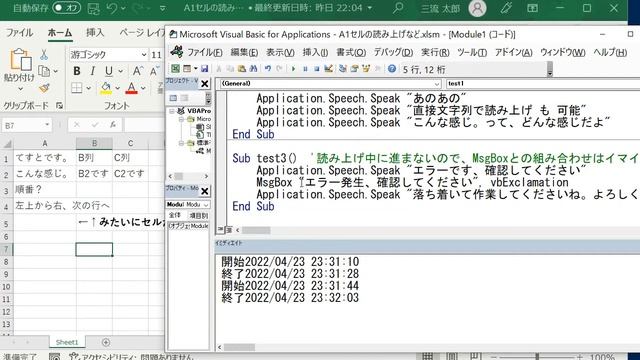
Task: Click Excel search magnifier in title bar
Action: [x=398, y=8]
